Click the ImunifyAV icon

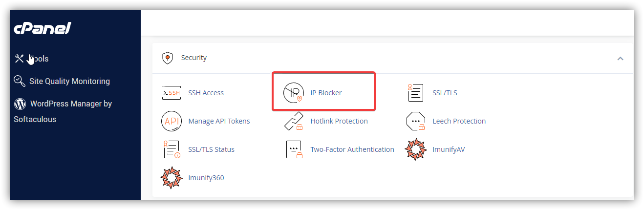[x=415, y=149]
